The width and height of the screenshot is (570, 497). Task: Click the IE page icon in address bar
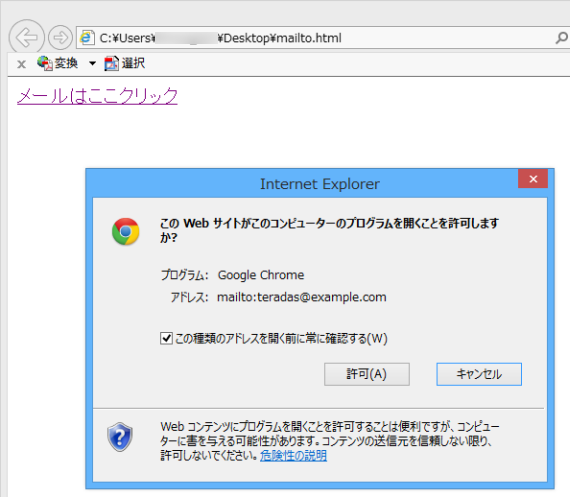[87, 38]
